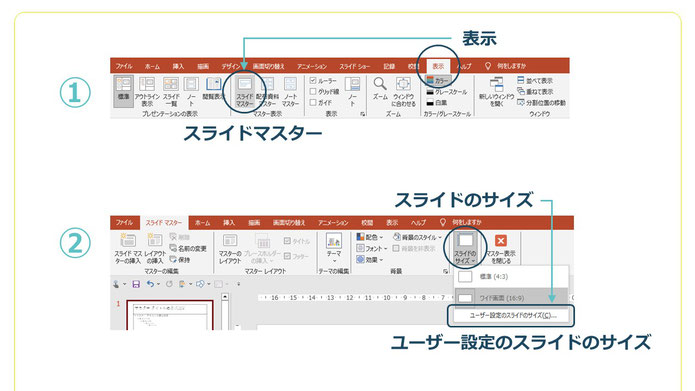Open アウトライン表示 outline view
This screenshot has height=391, width=695.
pos(147,91)
